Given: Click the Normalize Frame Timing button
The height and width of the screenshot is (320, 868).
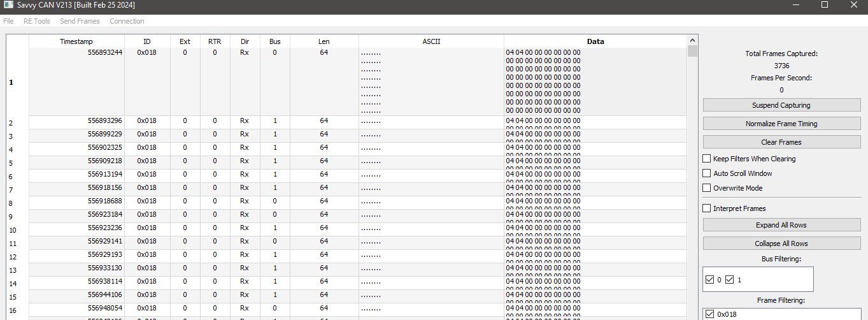Looking at the screenshot, I should coord(781,124).
